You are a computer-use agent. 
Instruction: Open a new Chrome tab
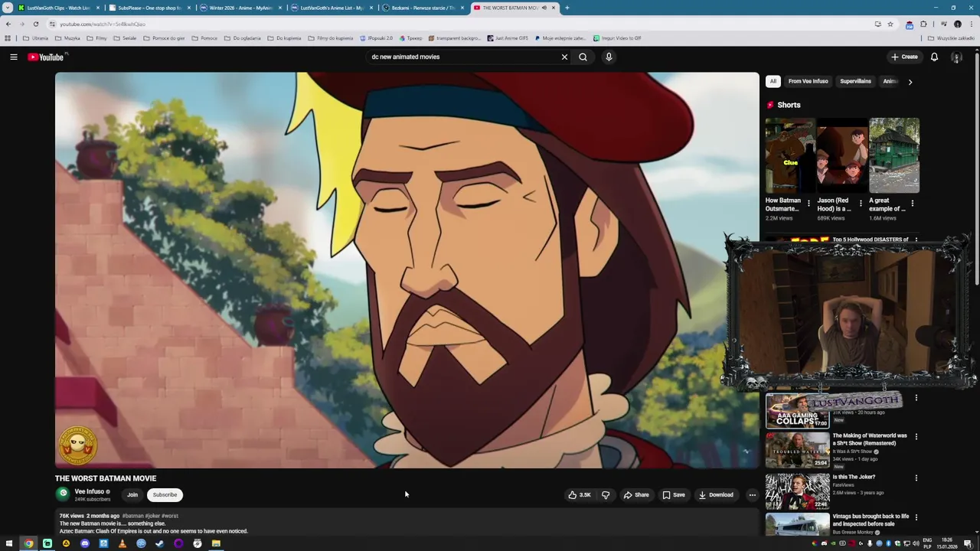coord(567,8)
